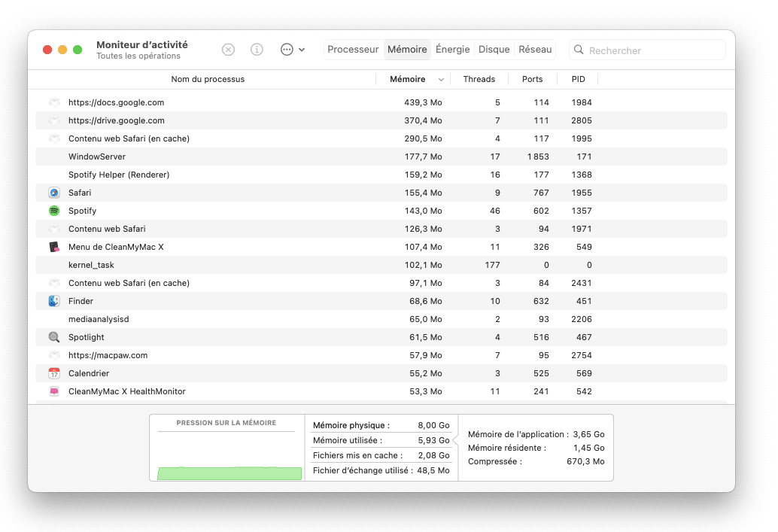Click in the Rechercher search field

click(647, 50)
